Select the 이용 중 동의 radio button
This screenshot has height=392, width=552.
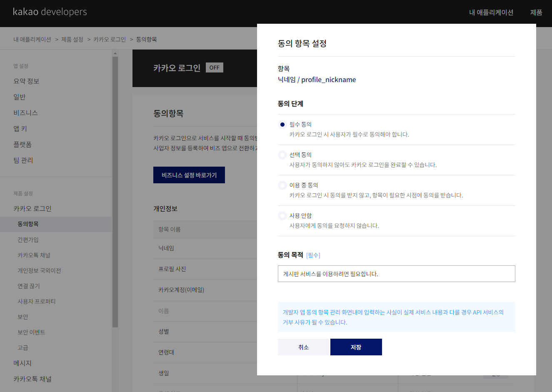[x=282, y=185]
